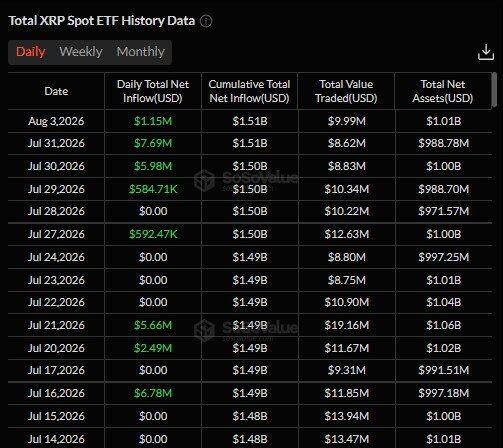This screenshot has height=448, width=503.
Task: Click the download data icon
Action: (486, 52)
